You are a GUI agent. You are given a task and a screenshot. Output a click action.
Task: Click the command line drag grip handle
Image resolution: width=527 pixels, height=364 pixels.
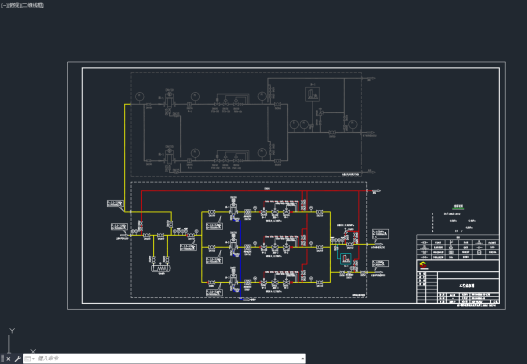coord(2,359)
